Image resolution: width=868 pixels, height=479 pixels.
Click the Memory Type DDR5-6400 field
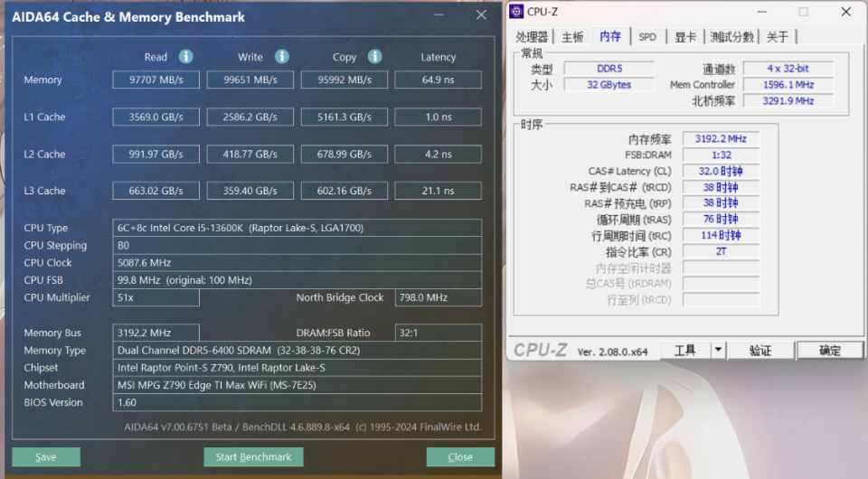[297, 350]
